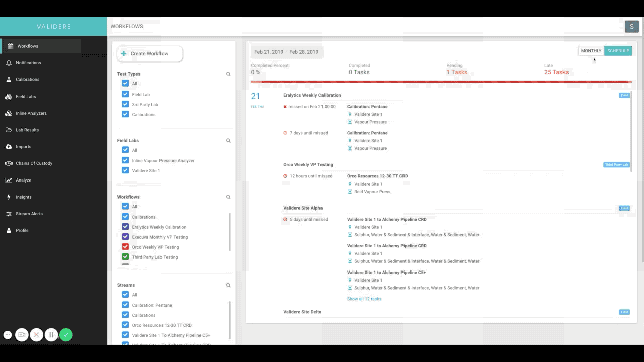The height and width of the screenshot is (362, 644).
Task: Click the Create Workflow button
Action: [x=149, y=53]
